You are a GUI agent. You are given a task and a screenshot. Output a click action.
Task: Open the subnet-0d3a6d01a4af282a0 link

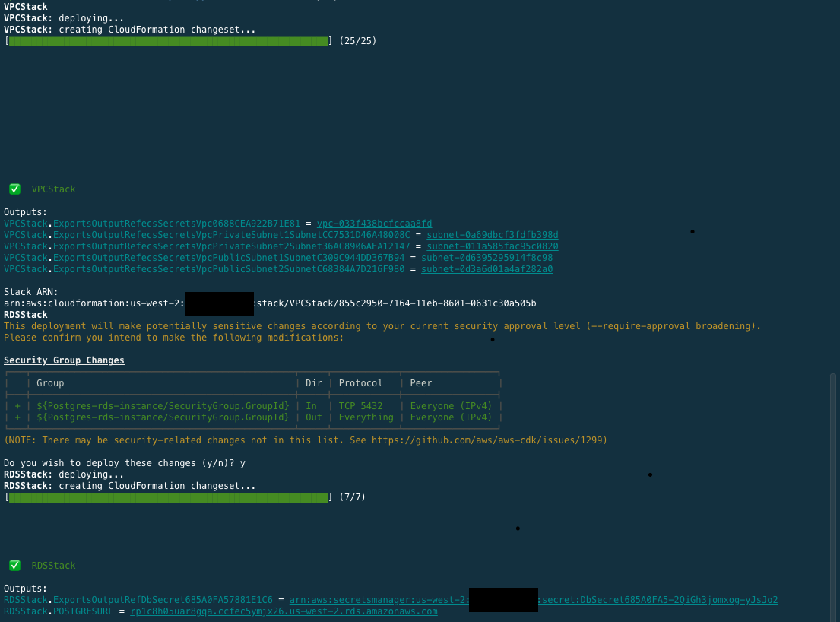click(487, 268)
